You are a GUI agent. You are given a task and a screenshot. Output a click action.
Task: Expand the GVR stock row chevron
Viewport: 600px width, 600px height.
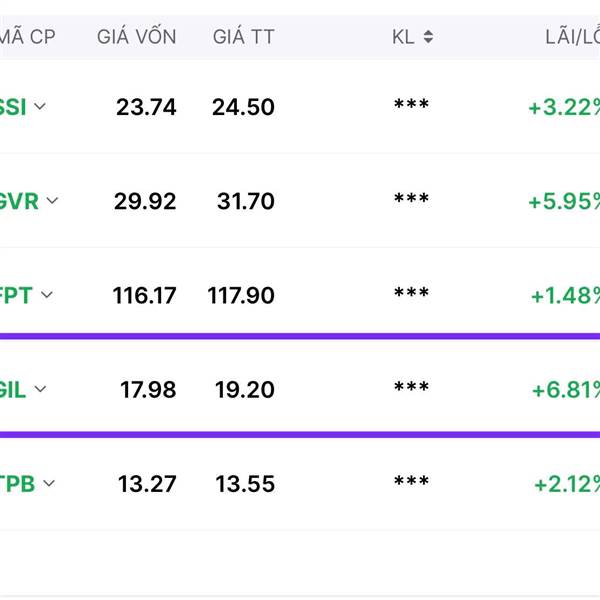point(52,200)
